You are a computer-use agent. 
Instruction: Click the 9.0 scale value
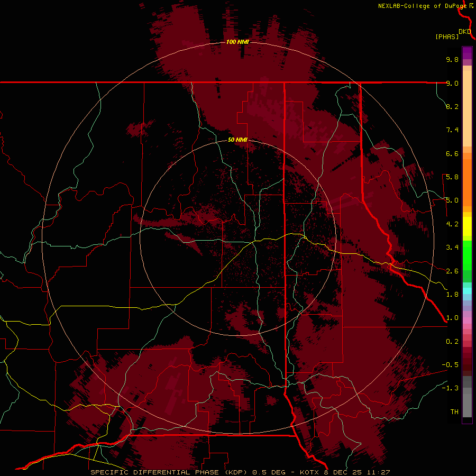click(x=452, y=83)
